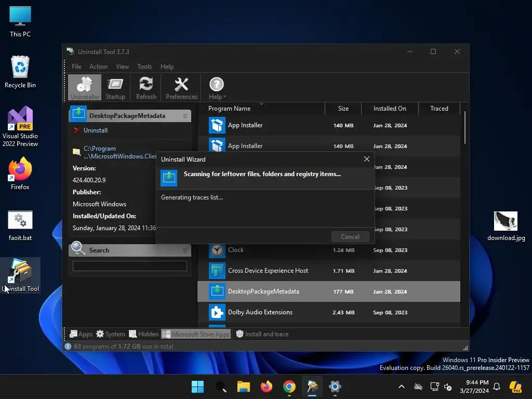Viewport: 532px width, 399px height.
Task: Open This PC desktop icon
Action: [x=20, y=21]
